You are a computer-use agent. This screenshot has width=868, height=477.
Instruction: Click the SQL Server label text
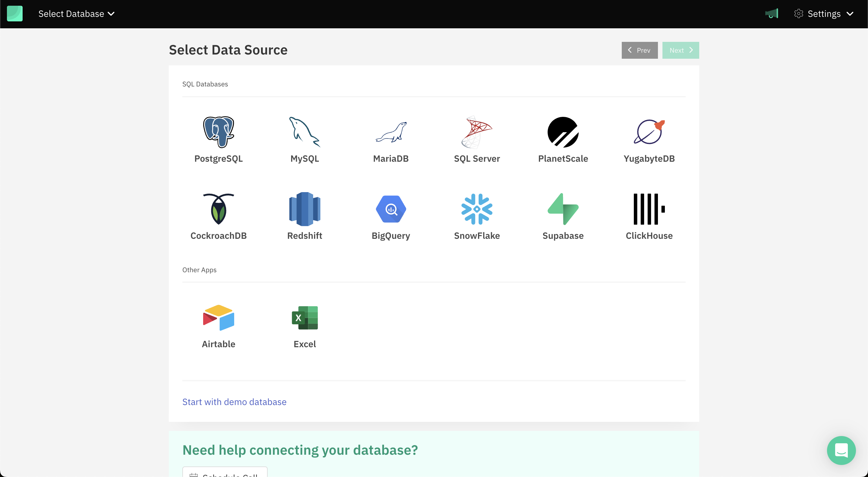point(477,159)
